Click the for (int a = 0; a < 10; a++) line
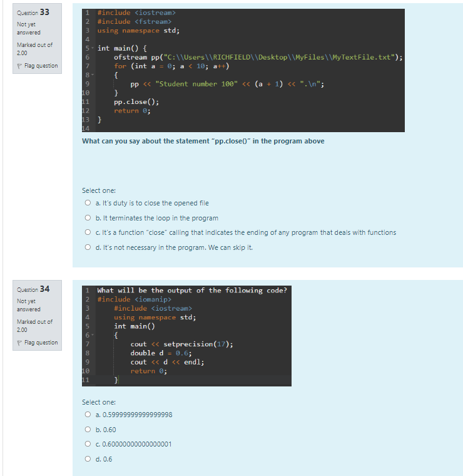Image resolution: width=463 pixels, height=476 pixels. click(x=171, y=66)
